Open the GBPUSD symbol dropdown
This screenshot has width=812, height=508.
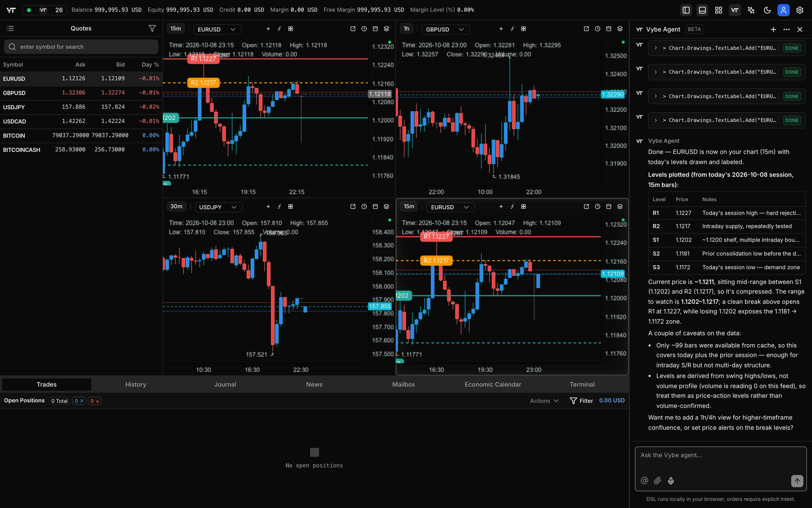(x=445, y=29)
